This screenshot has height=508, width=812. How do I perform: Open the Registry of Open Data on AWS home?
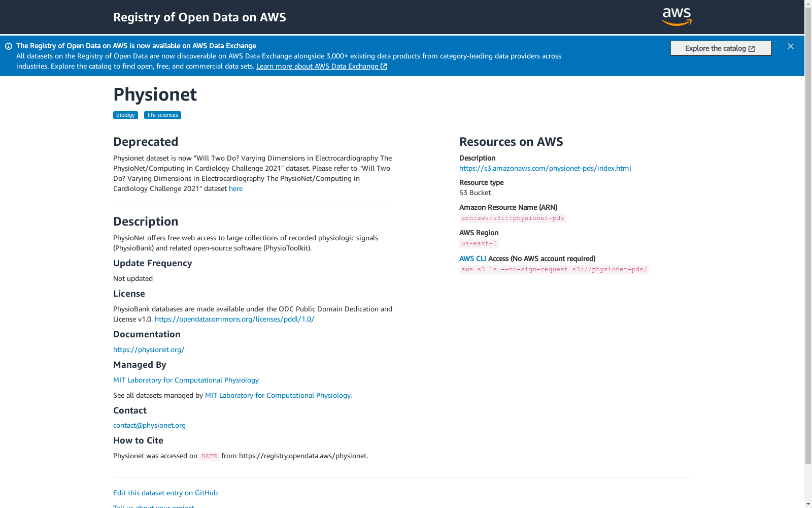[x=199, y=17]
